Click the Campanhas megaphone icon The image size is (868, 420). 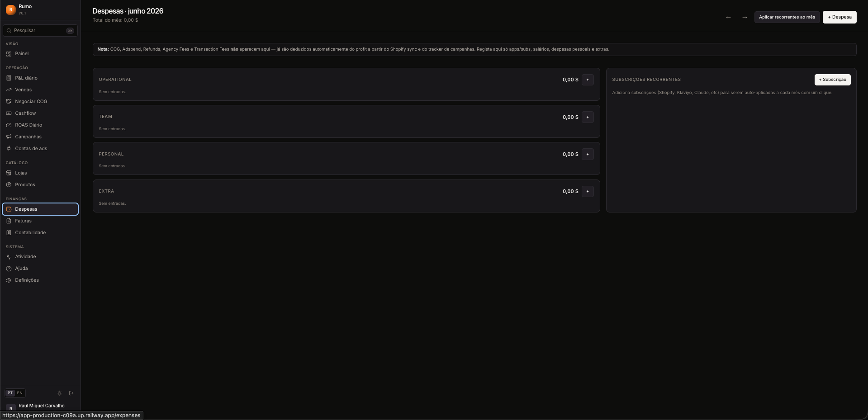tap(9, 137)
